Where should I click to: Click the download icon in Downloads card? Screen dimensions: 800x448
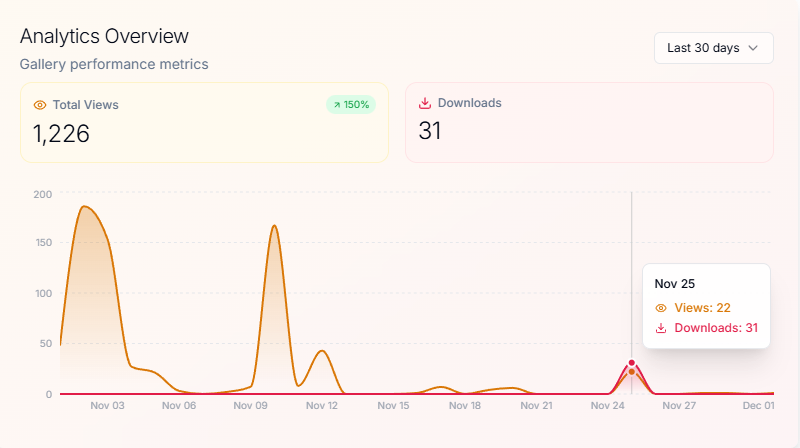pos(425,103)
